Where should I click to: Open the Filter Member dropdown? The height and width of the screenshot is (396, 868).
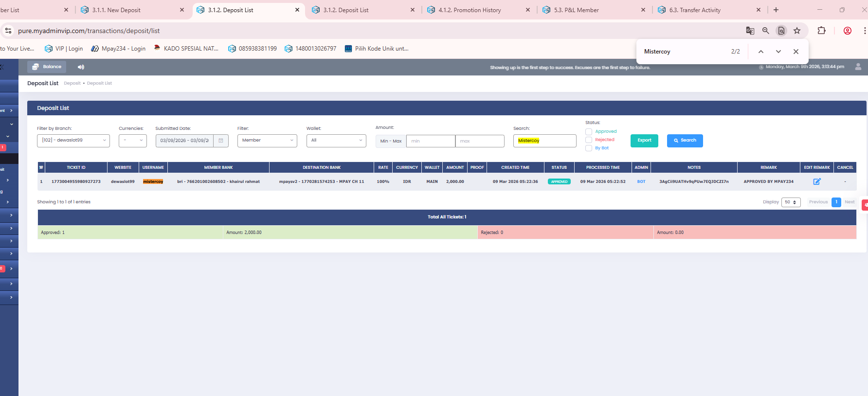tap(267, 141)
